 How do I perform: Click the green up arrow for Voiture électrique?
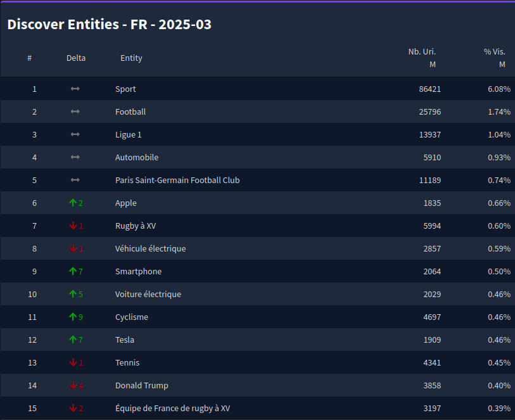tap(73, 294)
